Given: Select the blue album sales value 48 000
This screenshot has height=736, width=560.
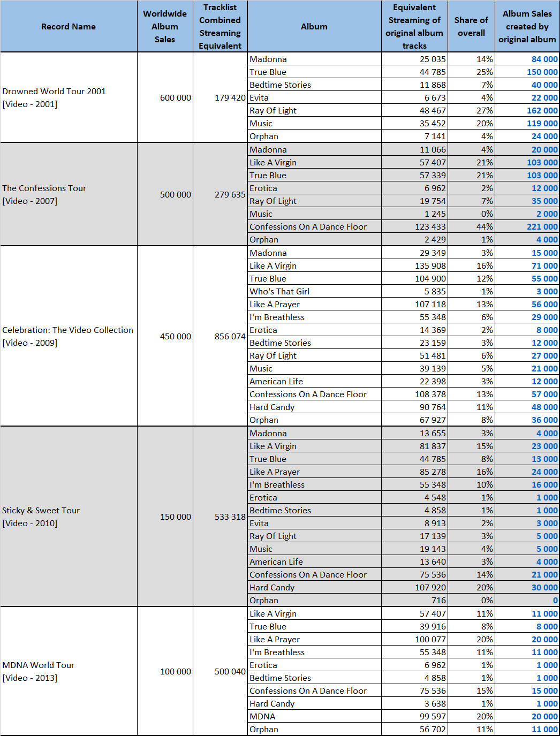Looking at the screenshot, I should point(527,407).
